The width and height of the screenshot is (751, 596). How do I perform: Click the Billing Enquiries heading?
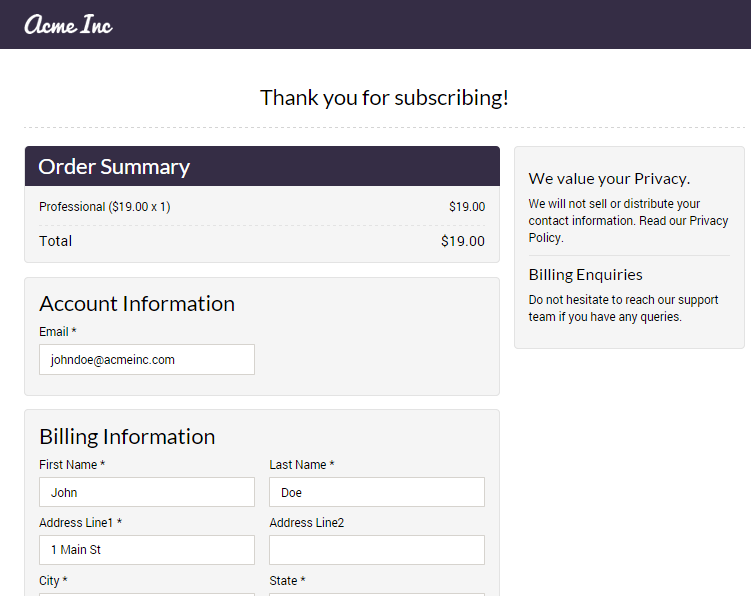[x=586, y=275]
